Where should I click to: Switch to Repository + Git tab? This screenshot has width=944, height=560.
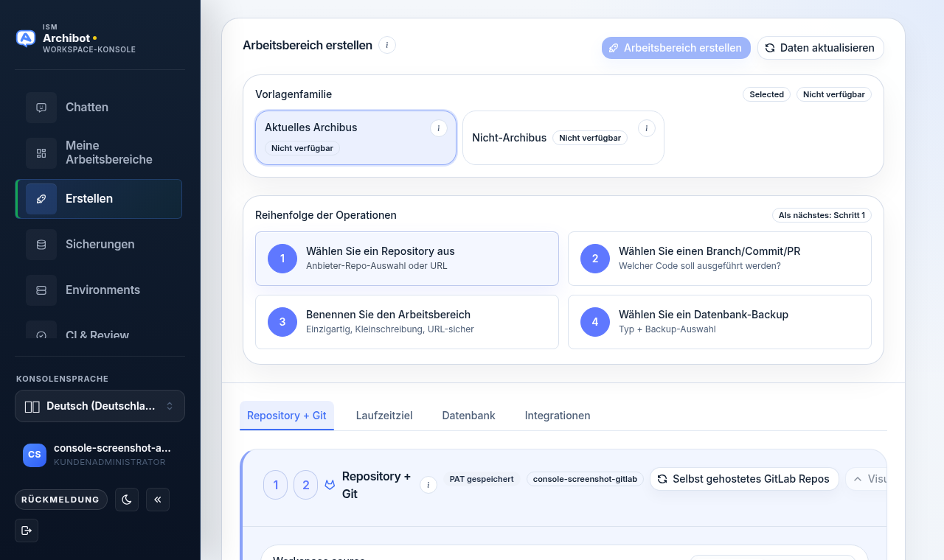coord(287,416)
